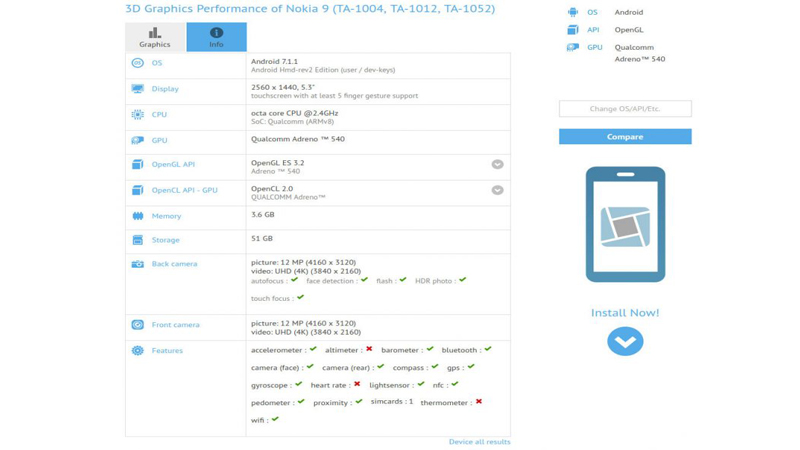This screenshot has width=800, height=450.
Task: Click the API icon in sidebar
Action: (x=573, y=30)
